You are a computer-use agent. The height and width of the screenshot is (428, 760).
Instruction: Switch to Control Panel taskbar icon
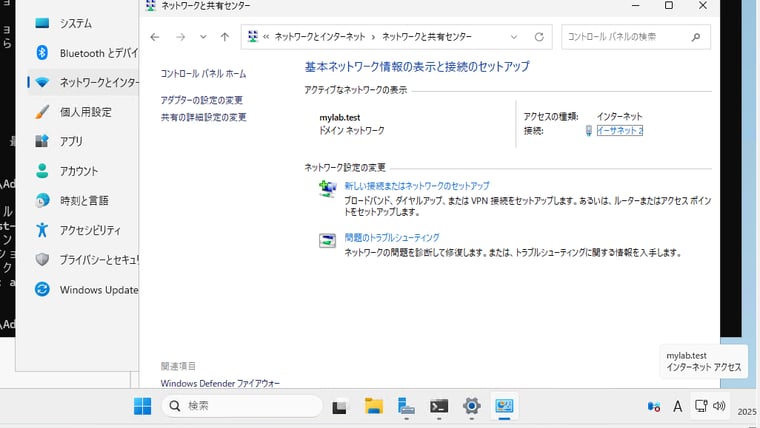504,406
